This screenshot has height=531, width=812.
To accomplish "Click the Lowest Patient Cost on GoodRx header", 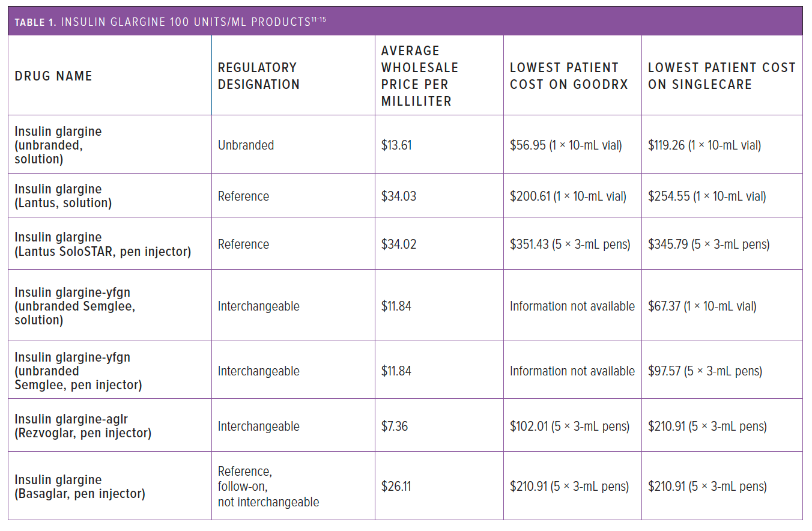I will (x=569, y=76).
